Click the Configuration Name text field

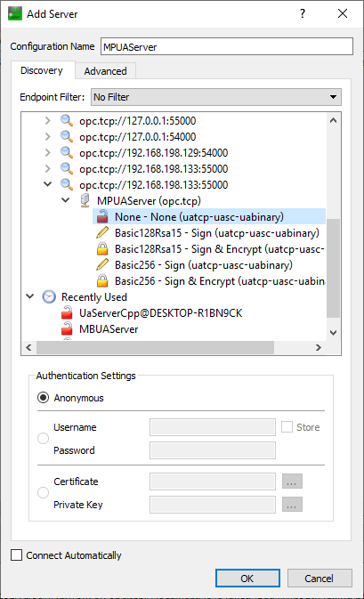click(227, 46)
